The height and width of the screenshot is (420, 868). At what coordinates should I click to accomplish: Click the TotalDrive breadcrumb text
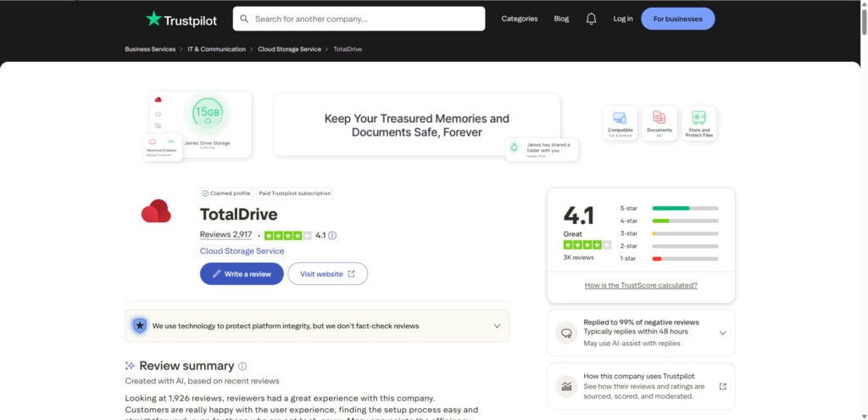pos(348,49)
